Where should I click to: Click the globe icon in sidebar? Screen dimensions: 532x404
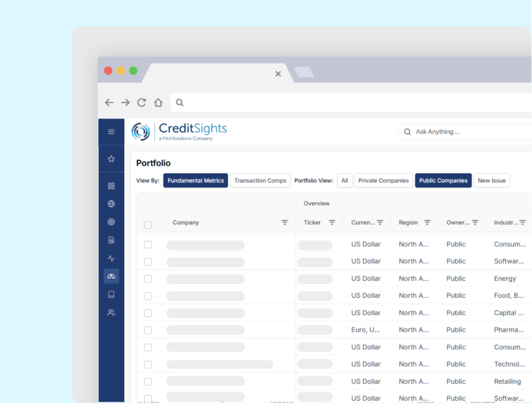click(x=111, y=204)
